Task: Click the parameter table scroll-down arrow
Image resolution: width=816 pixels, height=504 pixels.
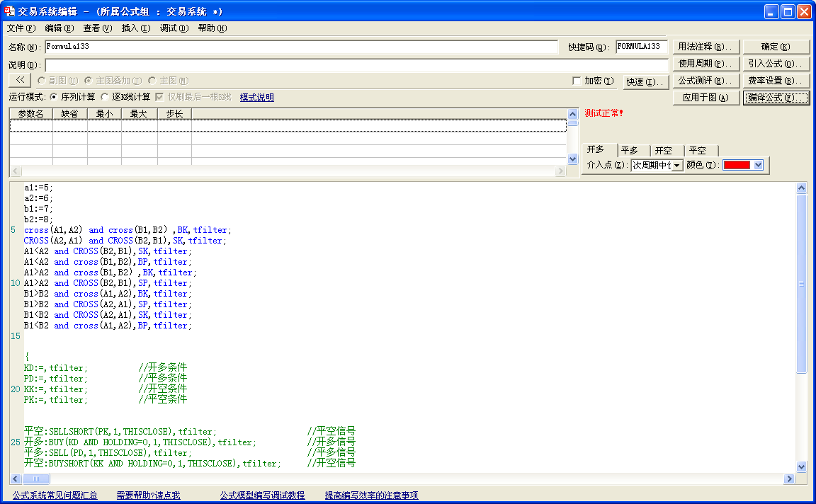Action: click(x=573, y=159)
